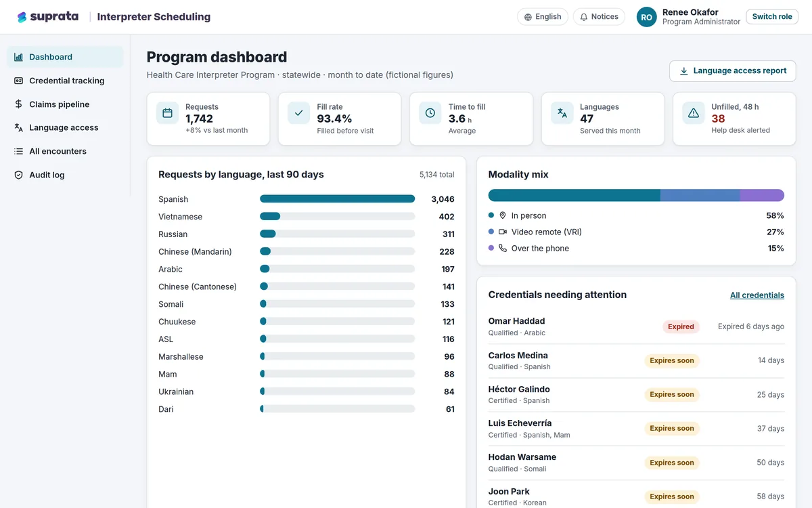Select Luis Echeverría credential row
The width and height of the screenshot is (812, 508).
[x=636, y=429]
